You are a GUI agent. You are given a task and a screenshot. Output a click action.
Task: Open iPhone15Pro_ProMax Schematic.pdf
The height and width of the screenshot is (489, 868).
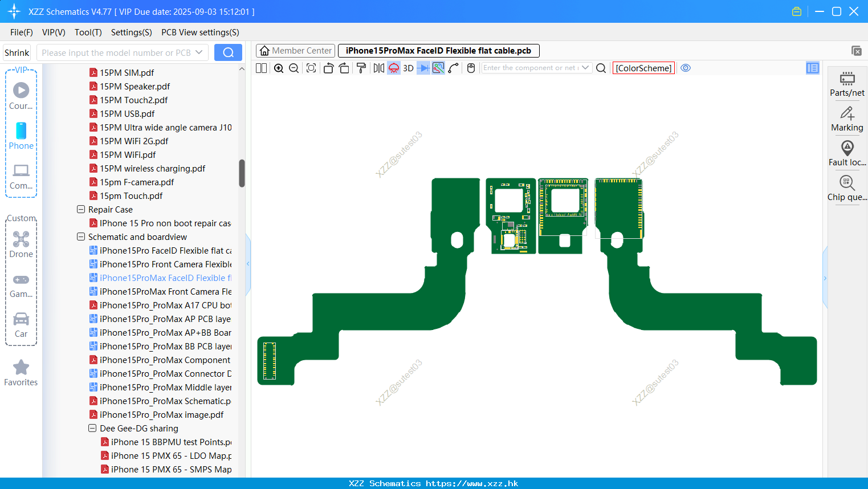160,401
